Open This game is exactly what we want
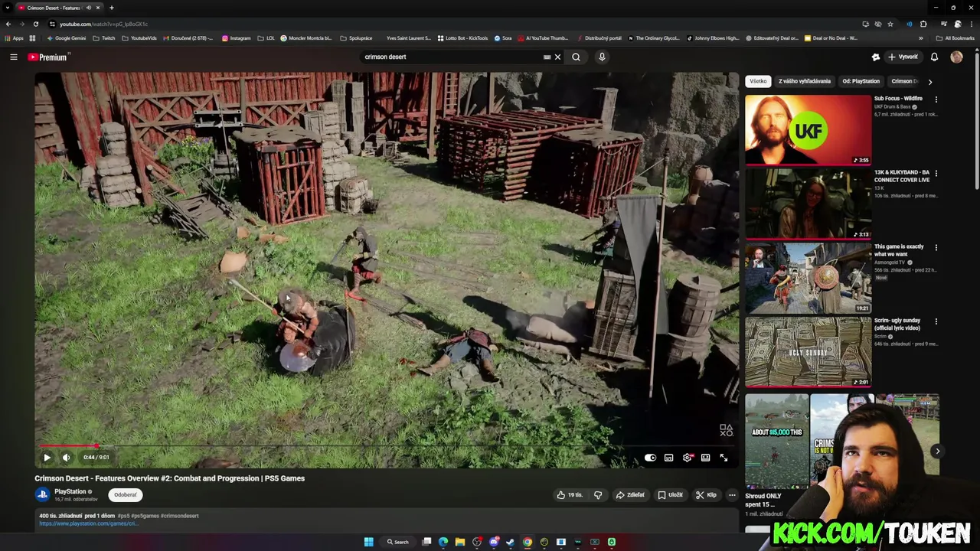 click(808, 278)
